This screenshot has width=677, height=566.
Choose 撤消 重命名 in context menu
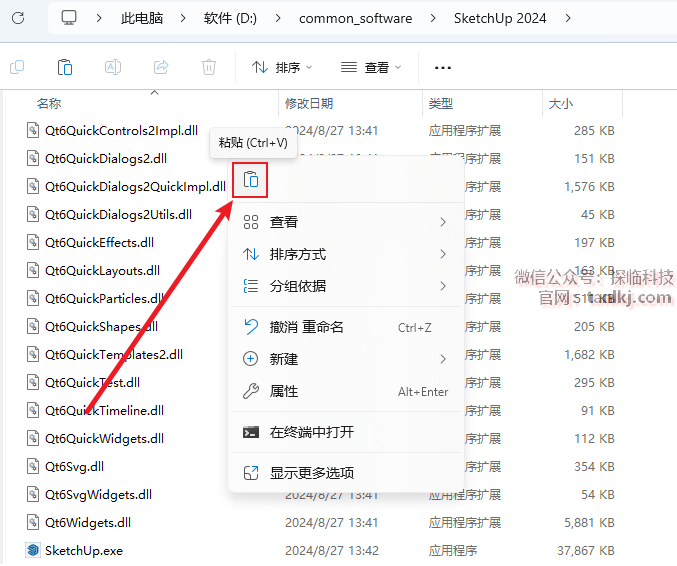345,327
